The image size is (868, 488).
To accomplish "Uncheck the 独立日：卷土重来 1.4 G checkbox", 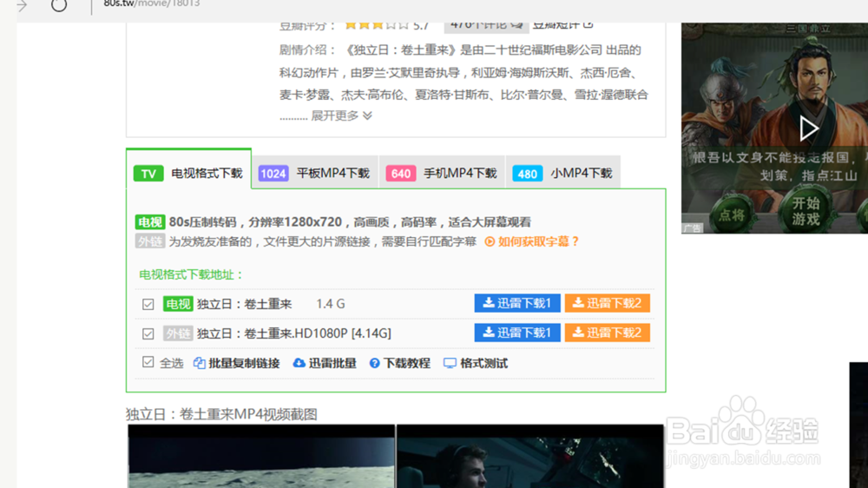I will 148,304.
